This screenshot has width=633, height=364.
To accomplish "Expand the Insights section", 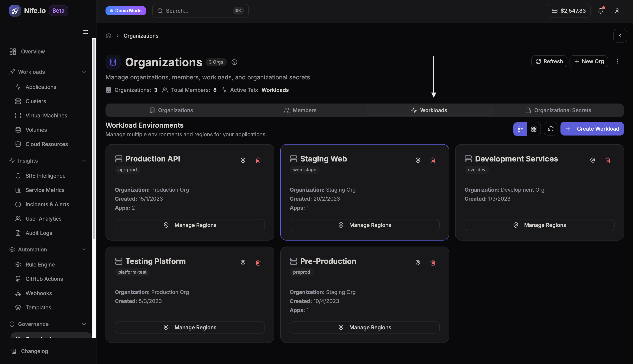I will [84, 161].
